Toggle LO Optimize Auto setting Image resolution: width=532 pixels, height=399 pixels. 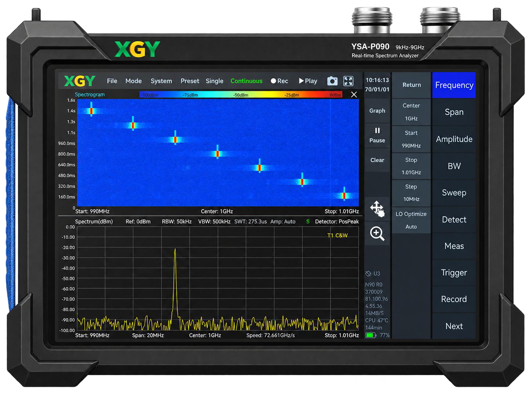click(x=411, y=220)
